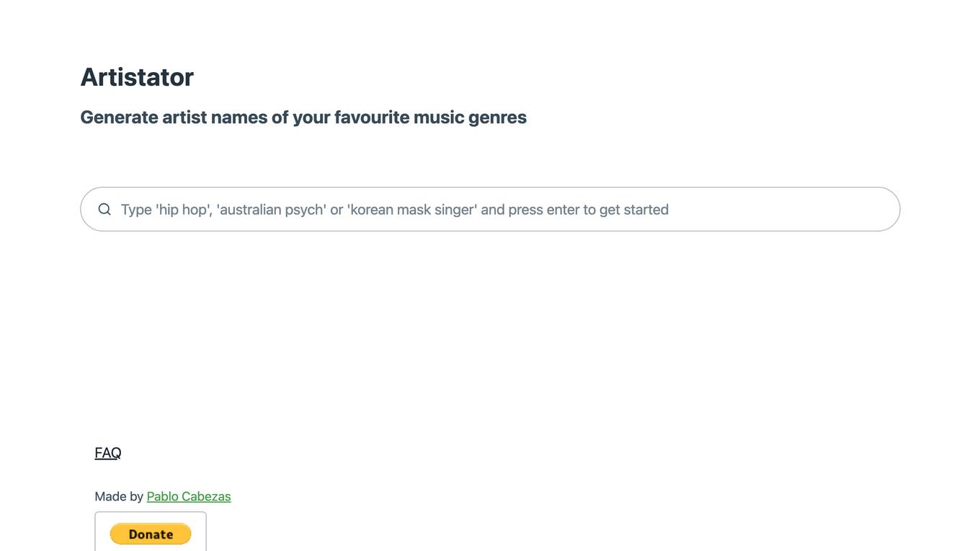The image size is (980, 551).
Task: Click the search glass icon beside the placeholder
Action: pos(104,209)
